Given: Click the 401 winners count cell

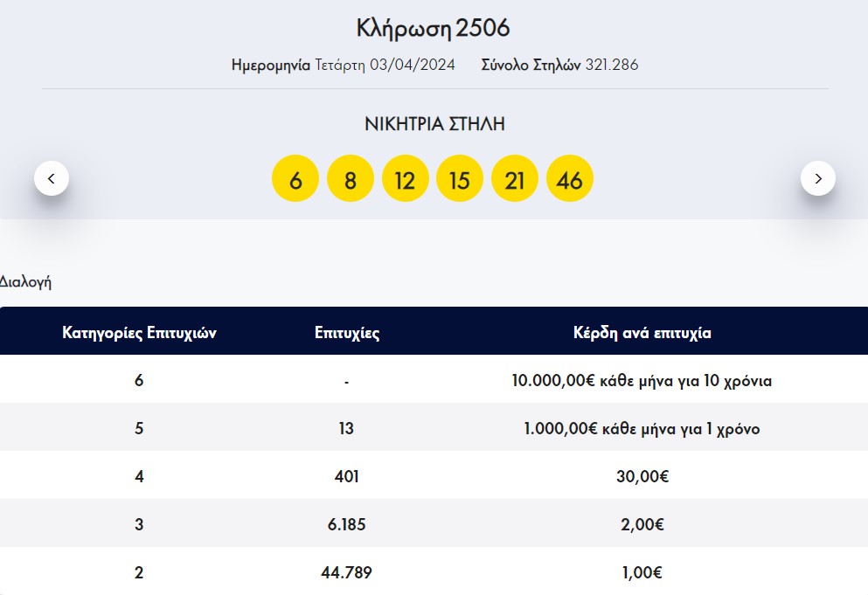Looking at the screenshot, I should click(347, 477).
